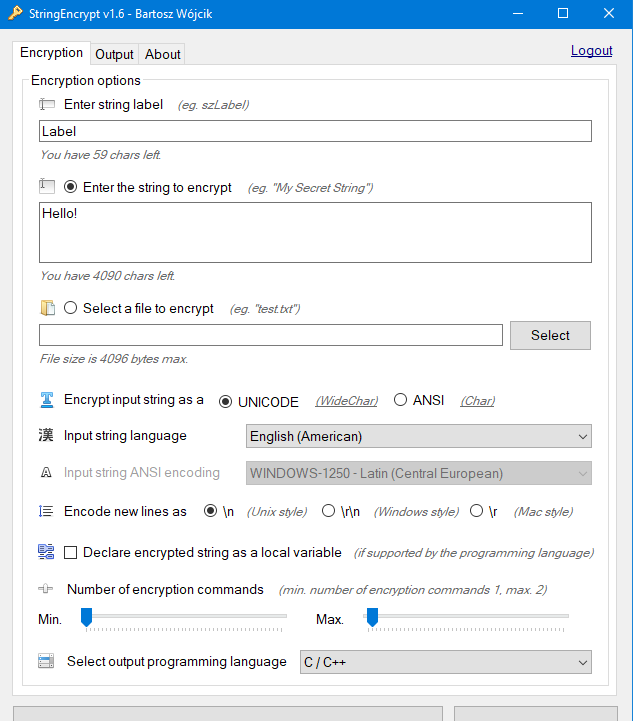The width and height of the screenshot is (633, 721).
Task: Click the line spacing icon beside Encode new lines as
Action: click(x=46, y=511)
